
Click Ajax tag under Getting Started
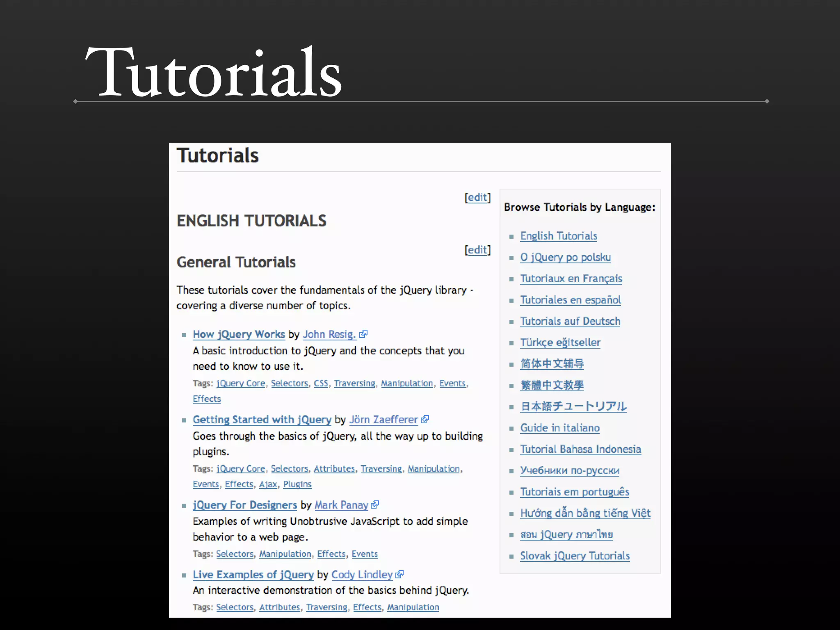pyautogui.click(x=268, y=484)
